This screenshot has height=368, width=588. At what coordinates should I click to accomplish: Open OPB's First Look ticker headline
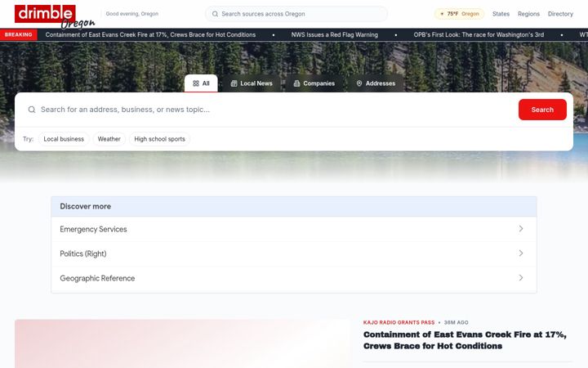(x=479, y=34)
